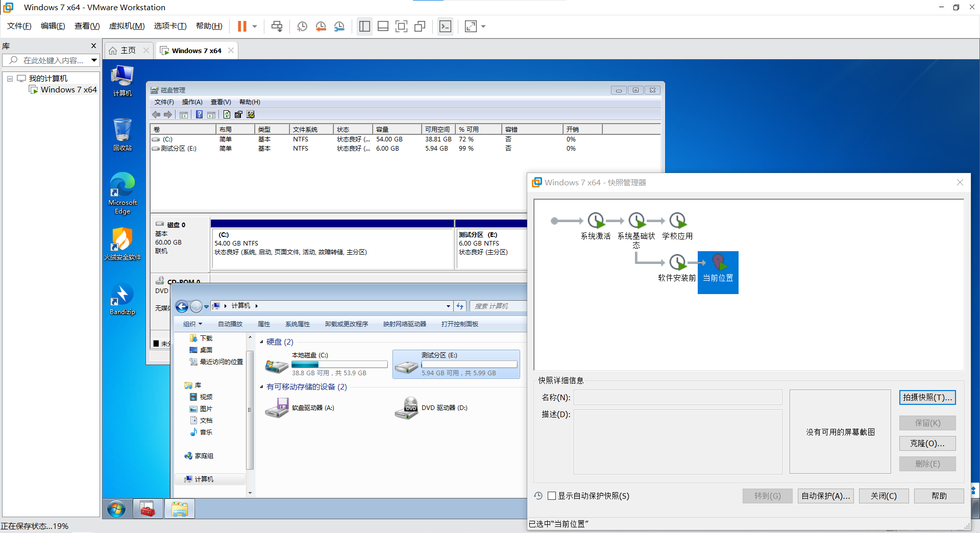The image size is (980, 533).
Task: Click the snapshot 名称(N) input field
Action: click(678, 397)
